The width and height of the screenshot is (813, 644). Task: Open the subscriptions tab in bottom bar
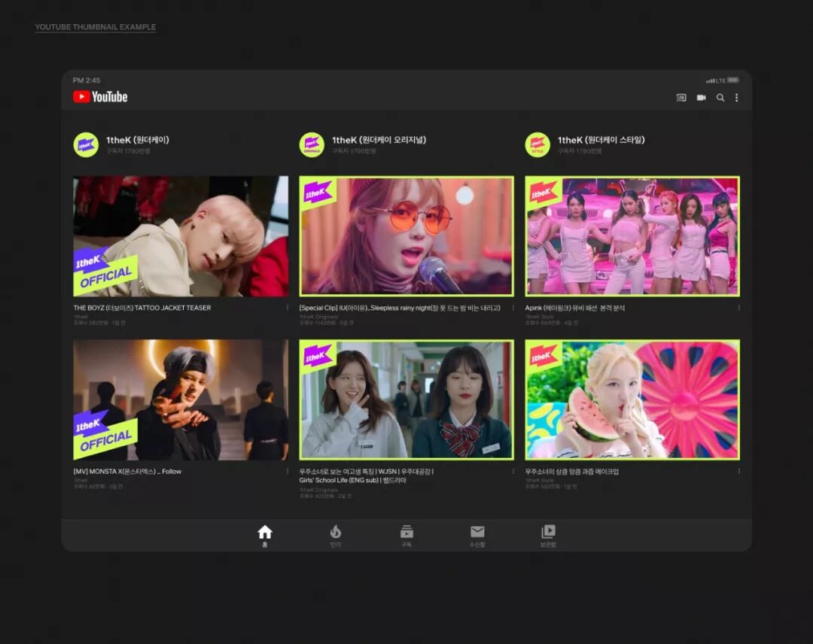(406, 536)
